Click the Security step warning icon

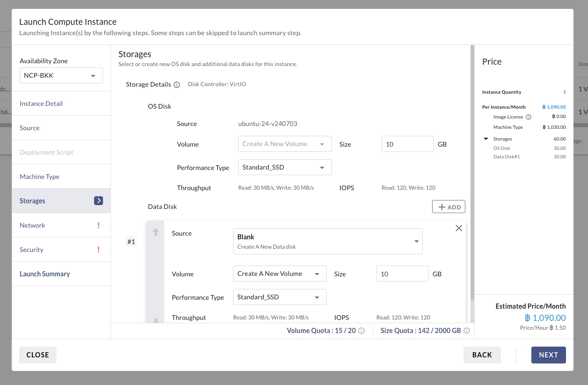click(x=98, y=250)
